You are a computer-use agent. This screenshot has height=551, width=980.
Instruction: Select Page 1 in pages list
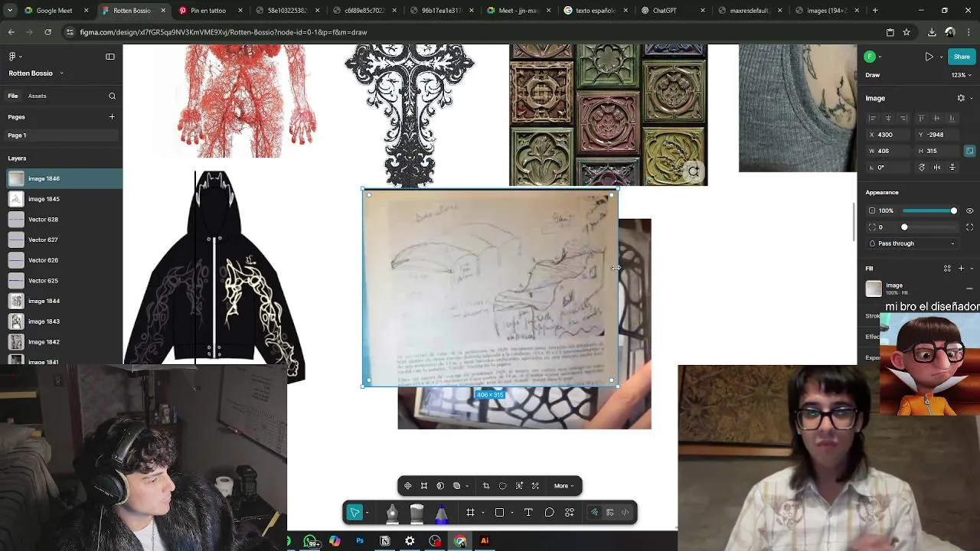61,135
